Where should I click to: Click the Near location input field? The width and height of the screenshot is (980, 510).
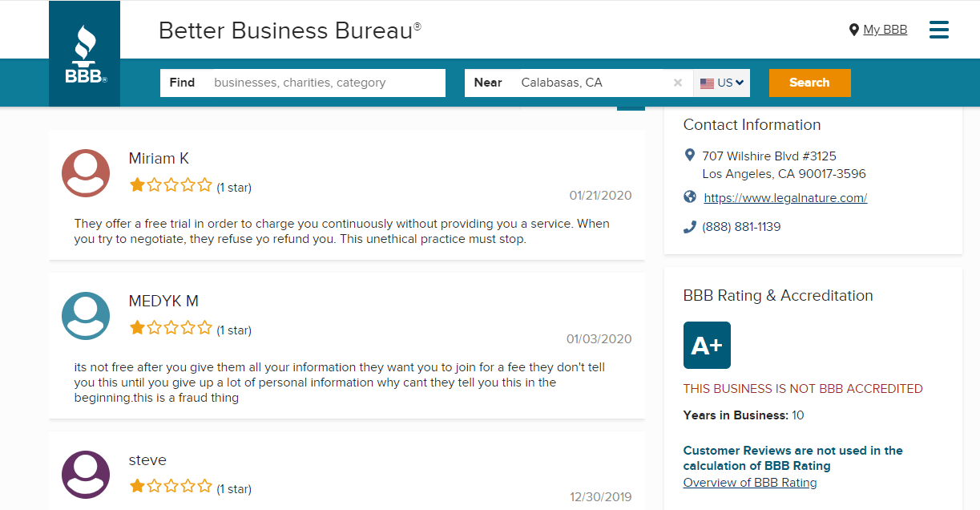click(x=579, y=83)
